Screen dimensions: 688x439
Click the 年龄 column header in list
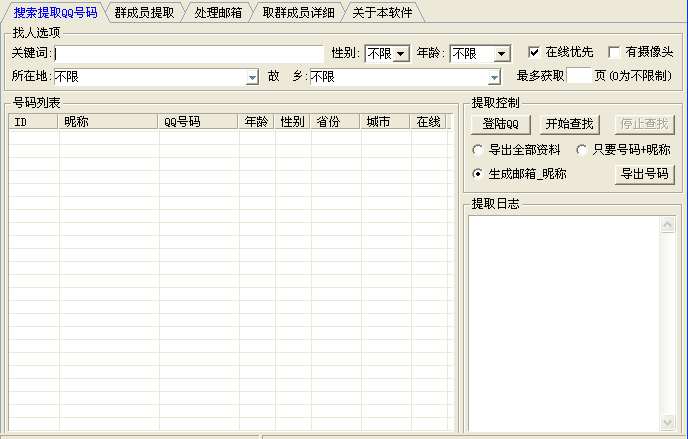tap(256, 121)
